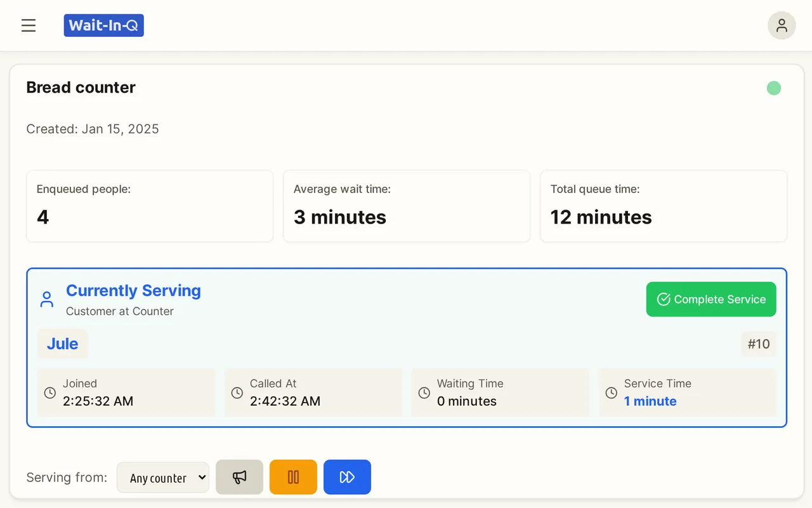Click the Waiting Time value 0 minutes
The height and width of the screenshot is (508, 812).
(x=467, y=401)
